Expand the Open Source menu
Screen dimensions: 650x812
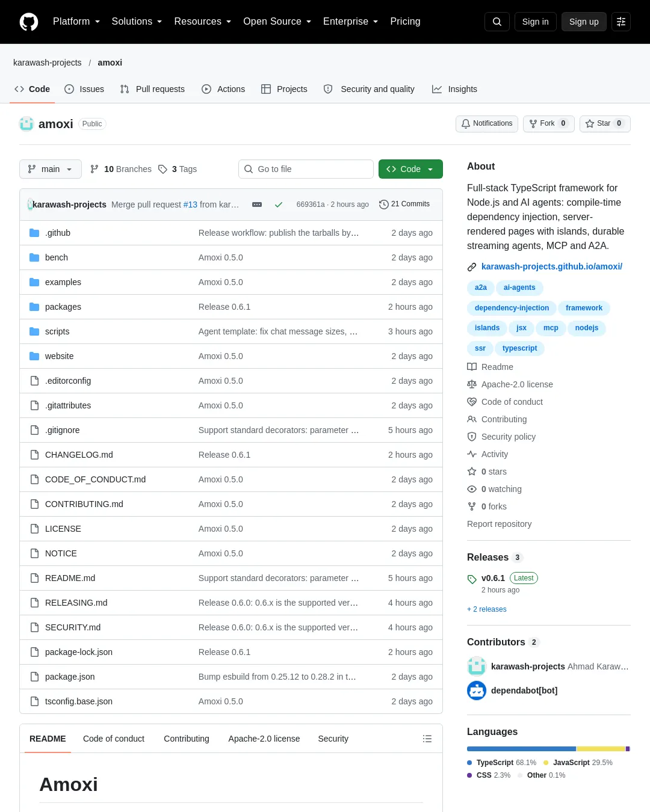click(277, 22)
